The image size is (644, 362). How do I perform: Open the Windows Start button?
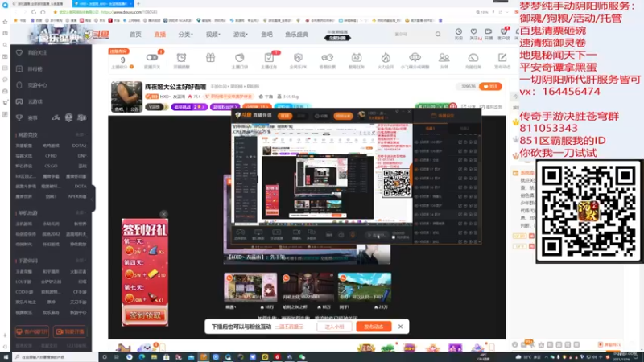point(5,357)
